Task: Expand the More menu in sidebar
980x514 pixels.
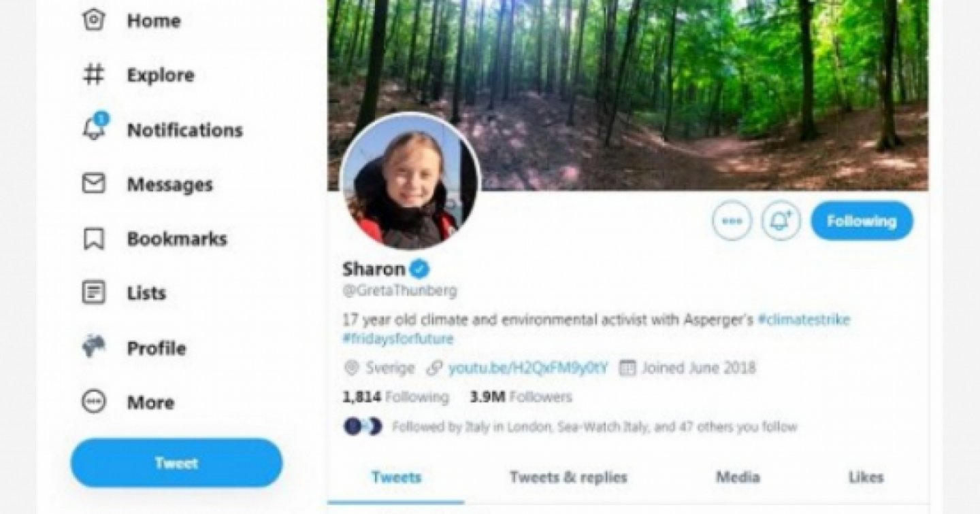Action: click(93, 402)
